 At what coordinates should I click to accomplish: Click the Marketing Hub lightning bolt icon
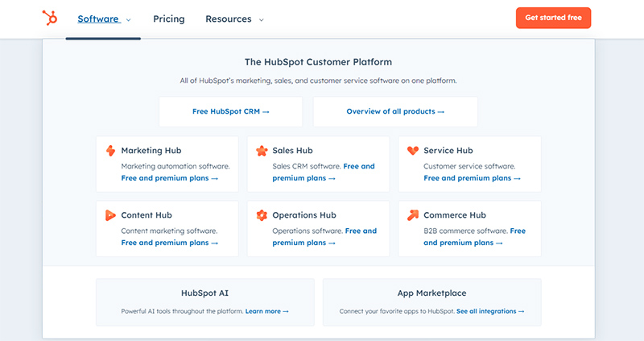pyautogui.click(x=110, y=151)
